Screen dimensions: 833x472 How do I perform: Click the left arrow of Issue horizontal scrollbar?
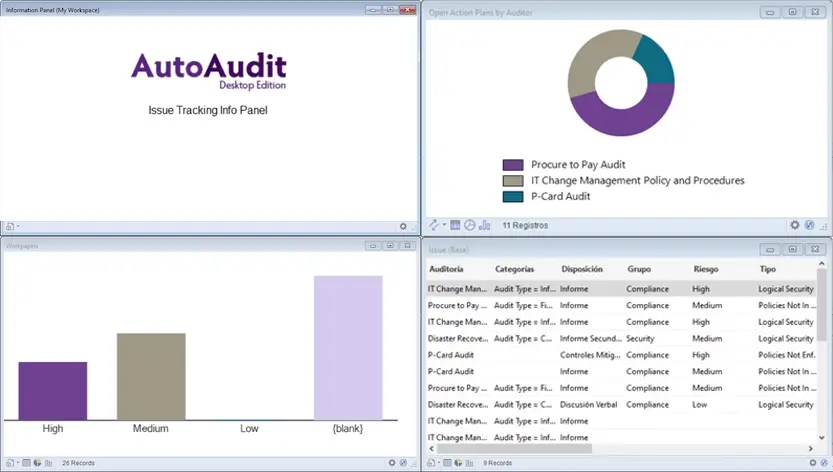point(431,449)
